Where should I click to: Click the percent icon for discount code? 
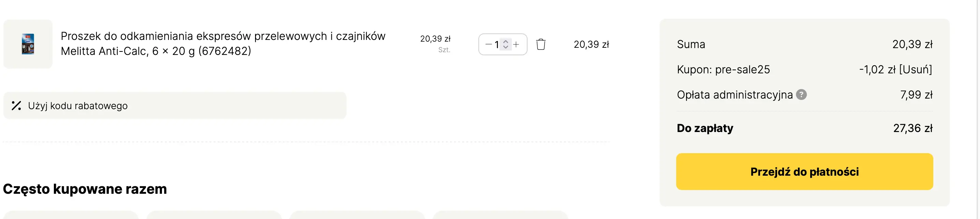16,106
